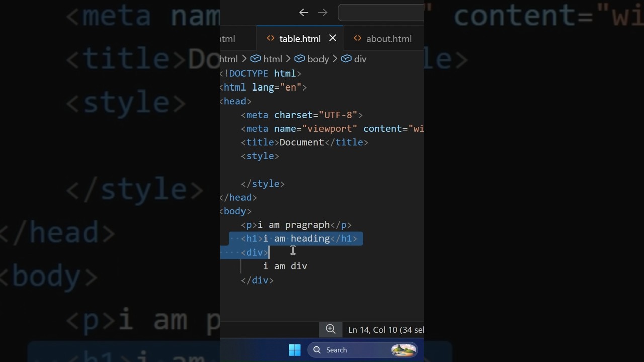
Task: Click the html lang="en" line
Action: pyautogui.click(x=264, y=87)
